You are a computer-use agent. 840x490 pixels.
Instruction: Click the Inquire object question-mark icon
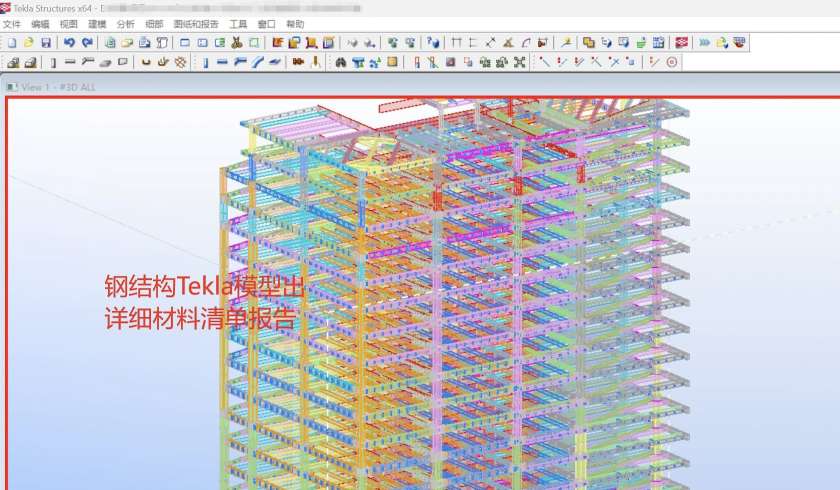pyautogui.click(x=433, y=43)
